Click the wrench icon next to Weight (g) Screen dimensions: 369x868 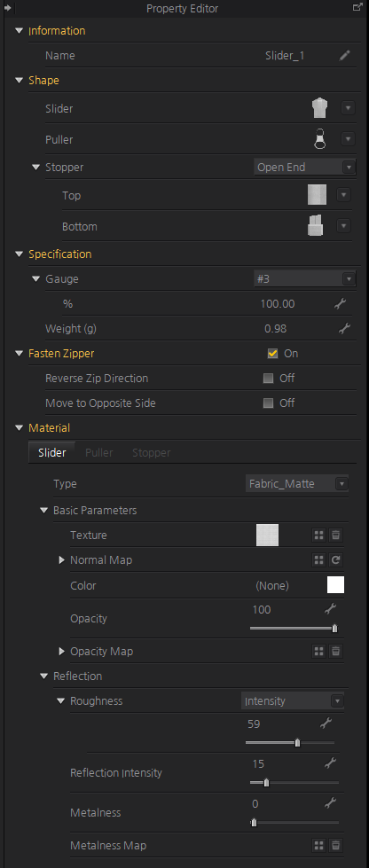(344, 329)
